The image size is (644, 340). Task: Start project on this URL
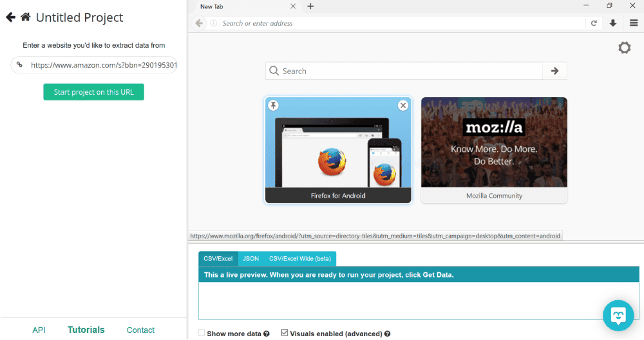93,92
